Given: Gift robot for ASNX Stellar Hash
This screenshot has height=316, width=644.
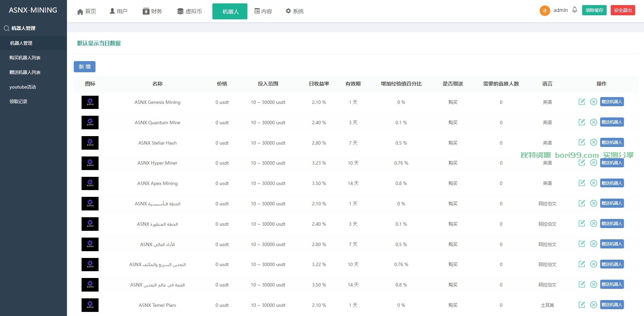Looking at the screenshot, I should (x=612, y=142).
